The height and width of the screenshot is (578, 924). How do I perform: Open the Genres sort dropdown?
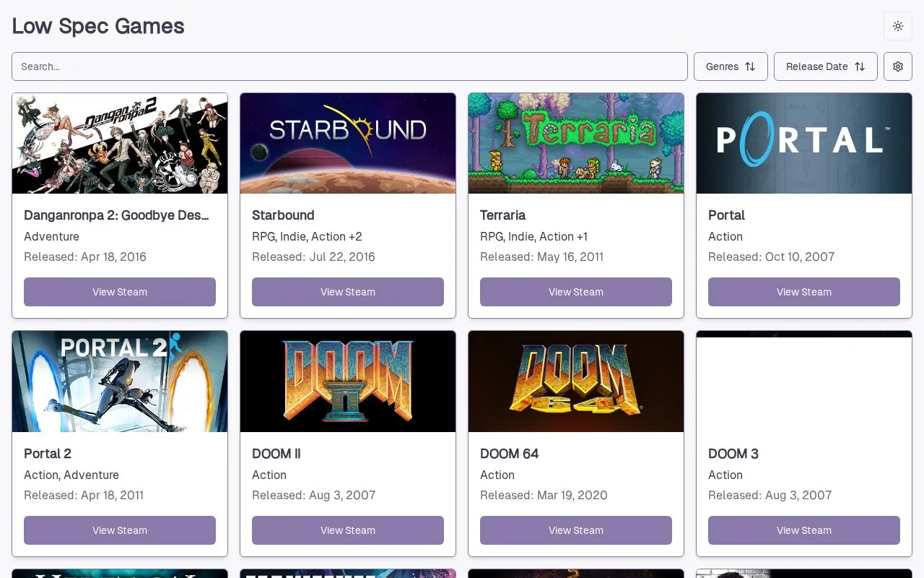pos(731,66)
